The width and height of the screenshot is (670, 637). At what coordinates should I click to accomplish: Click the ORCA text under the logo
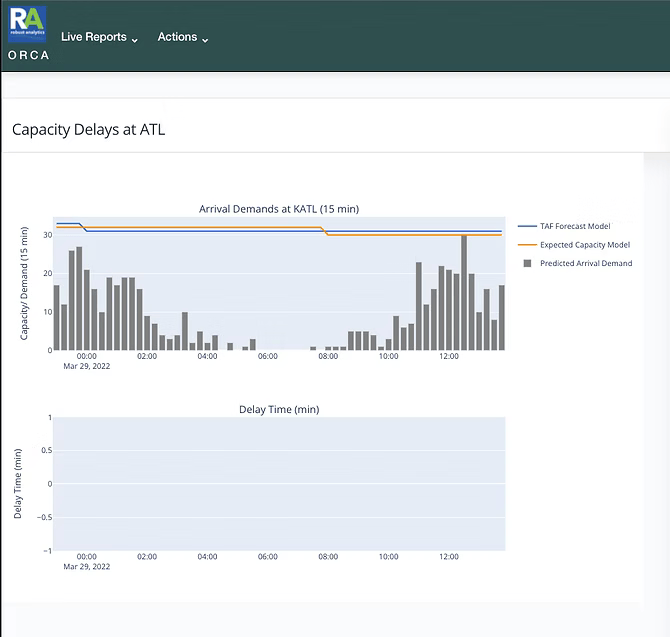pyautogui.click(x=28, y=55)
